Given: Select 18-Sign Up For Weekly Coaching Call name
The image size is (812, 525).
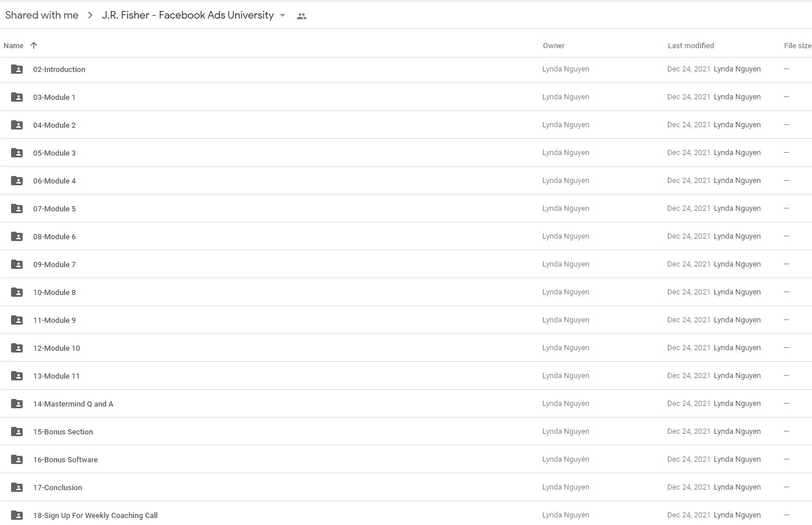Looking at the screenshot, I should (95, 515).
